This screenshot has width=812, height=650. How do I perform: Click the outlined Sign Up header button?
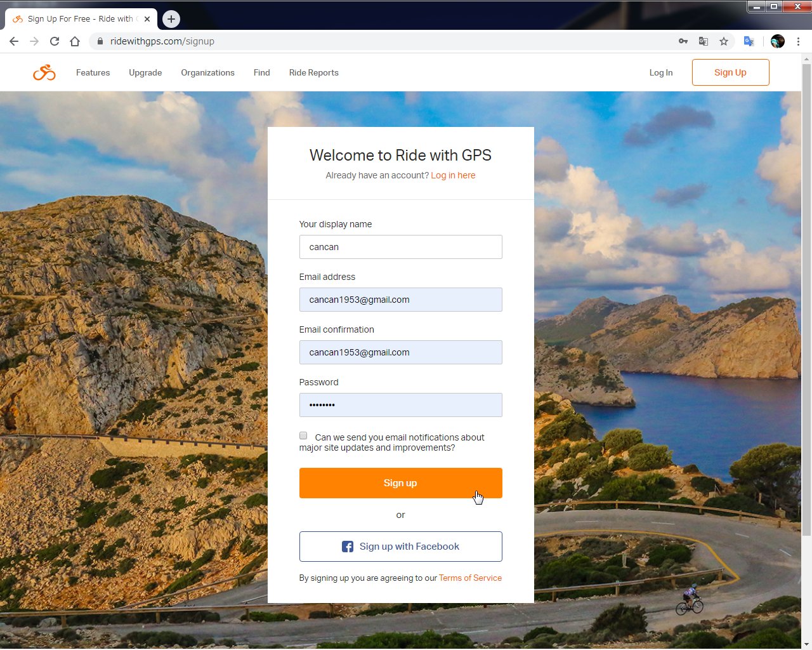click(x=730, y=72)
